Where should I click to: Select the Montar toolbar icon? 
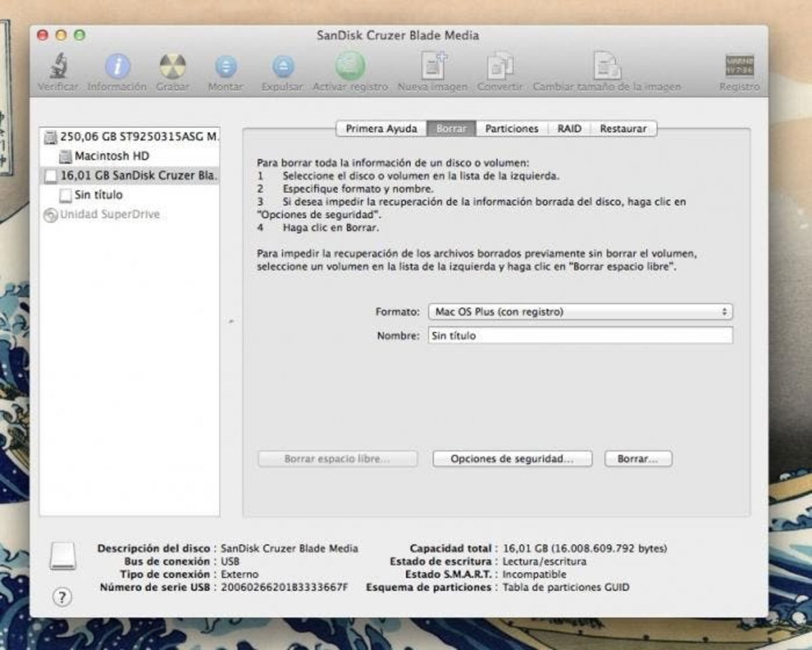coord(225,66)
